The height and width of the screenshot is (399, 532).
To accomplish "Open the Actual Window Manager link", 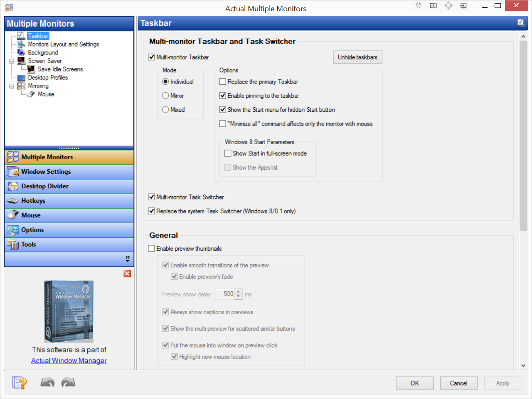I will click(x=69, y=361).
